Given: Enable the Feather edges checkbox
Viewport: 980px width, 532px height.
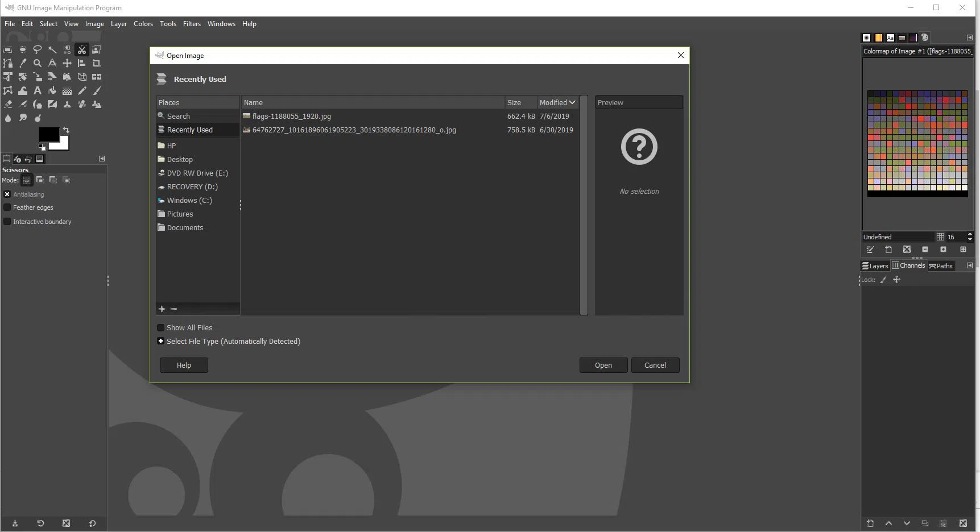Looking at the screenshot, I should [7, 207].
